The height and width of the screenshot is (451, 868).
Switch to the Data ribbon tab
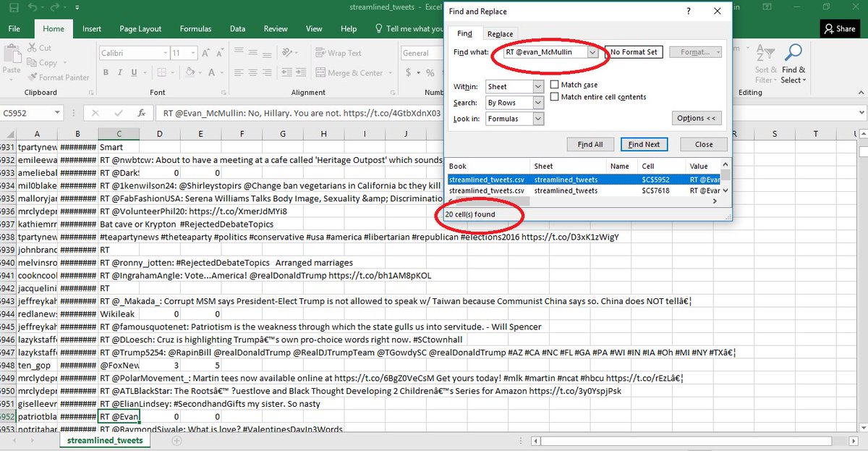[x=237, y=29]
